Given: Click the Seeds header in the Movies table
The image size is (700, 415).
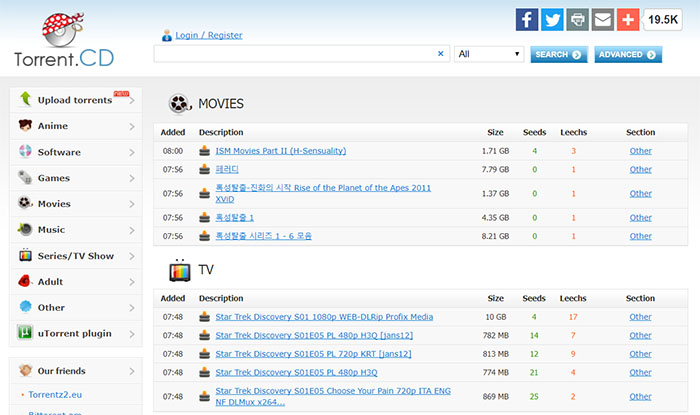Looking at the screenshot, I should 534,133.
